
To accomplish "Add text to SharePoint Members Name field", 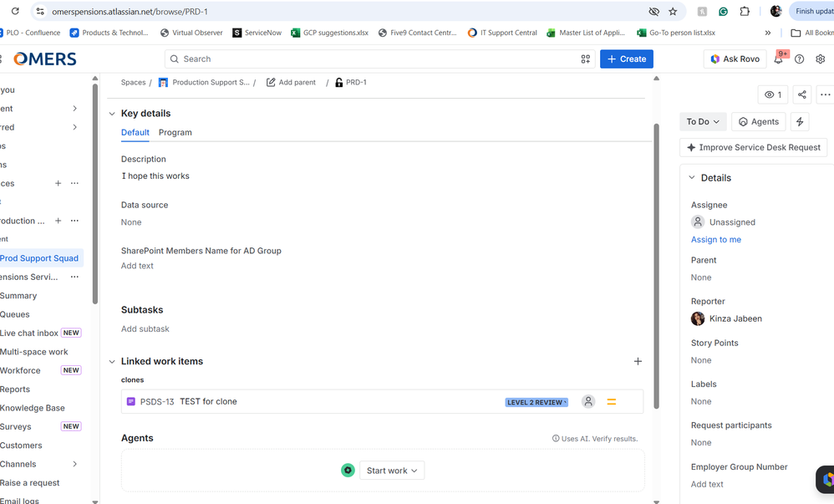I will pos(137,266).
